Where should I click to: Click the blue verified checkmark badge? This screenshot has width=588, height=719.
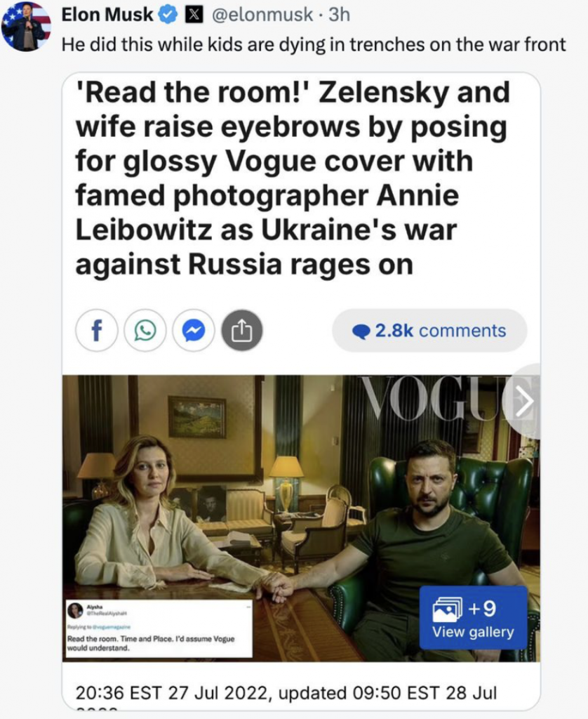(x=168, y=15)
